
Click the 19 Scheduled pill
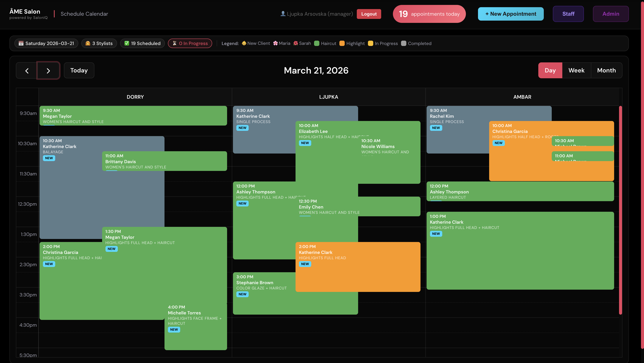[142, 43]
